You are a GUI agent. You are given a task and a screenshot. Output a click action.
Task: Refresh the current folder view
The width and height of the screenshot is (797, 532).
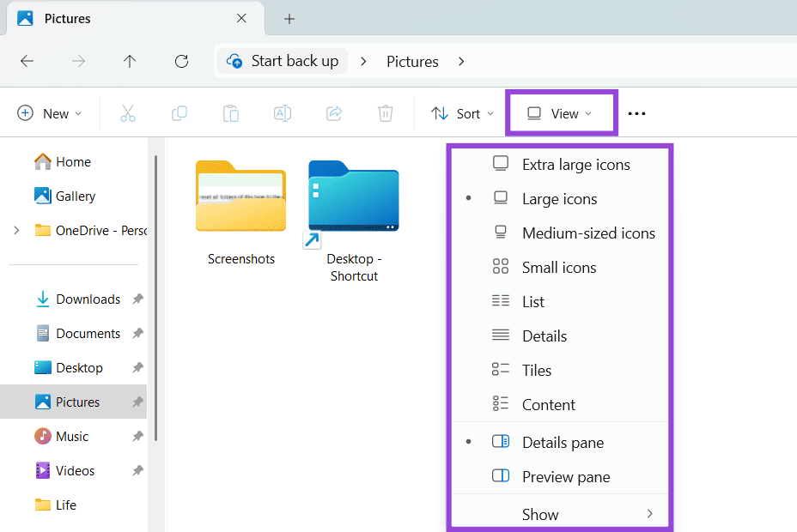coord(181,61)
